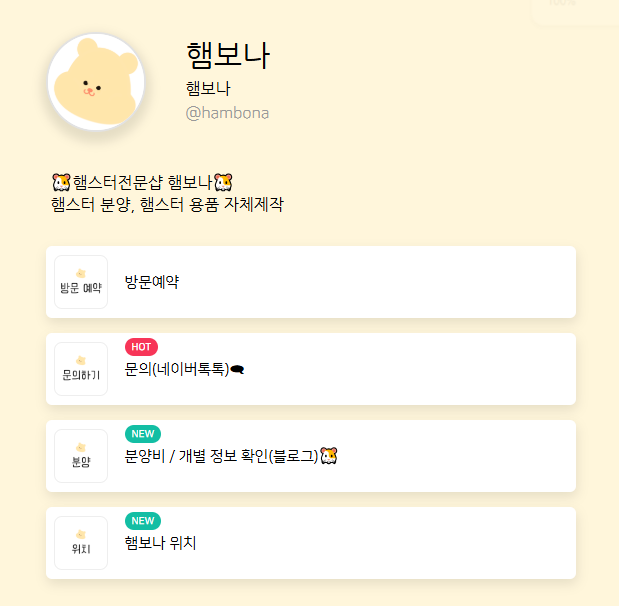Click the @hambona handle text
Screen dimensions: 619x606
click(227, 113)
